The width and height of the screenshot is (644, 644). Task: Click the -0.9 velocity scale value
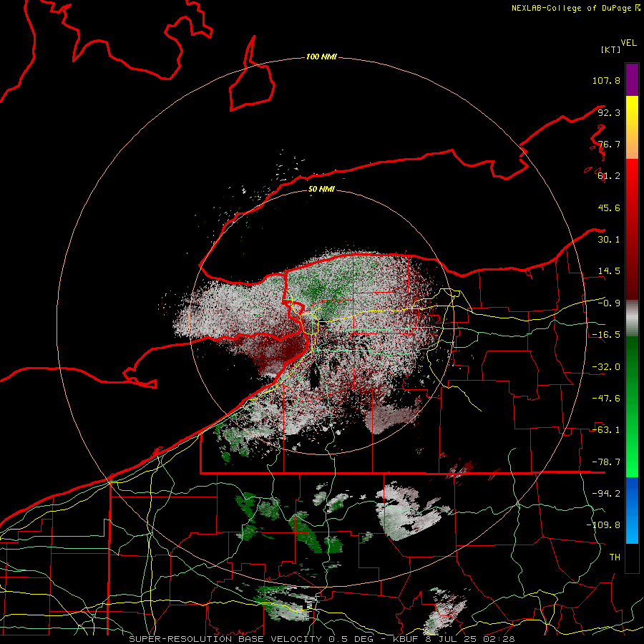(x=609, y=303)
